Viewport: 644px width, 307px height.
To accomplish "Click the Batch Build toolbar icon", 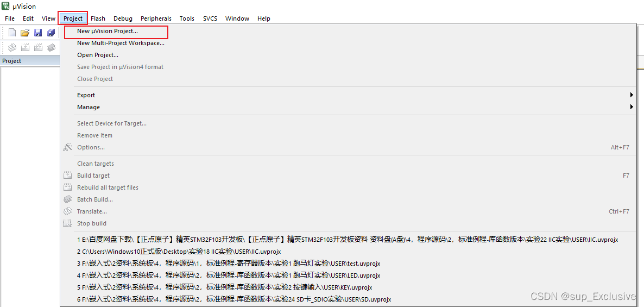I will coord(51,48).
